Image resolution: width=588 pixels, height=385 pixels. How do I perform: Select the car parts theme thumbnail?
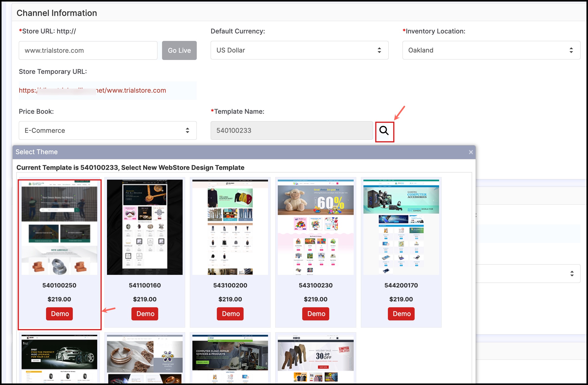click(59, 359)
